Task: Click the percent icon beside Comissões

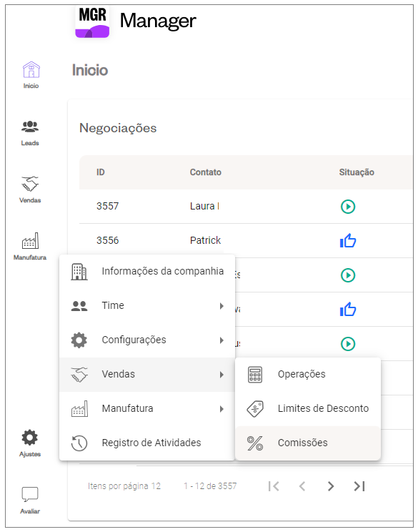Action: tap(254, 443)
